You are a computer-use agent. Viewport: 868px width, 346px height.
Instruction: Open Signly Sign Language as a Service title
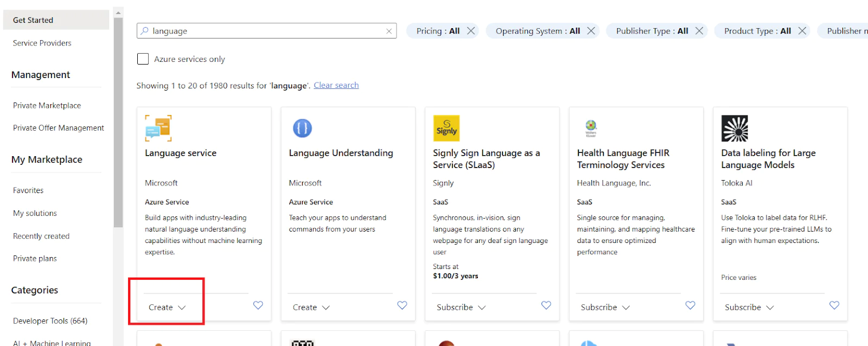pyautogui.click(x=487, y=159)
